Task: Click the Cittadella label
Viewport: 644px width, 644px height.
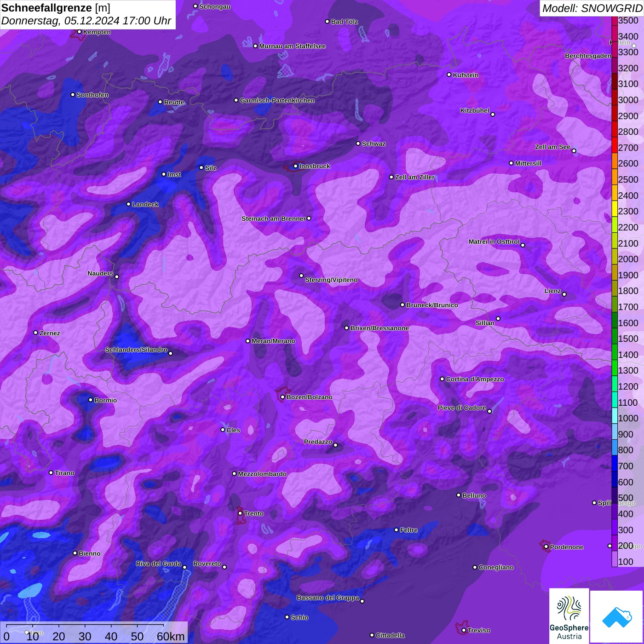Action: coord(390,635)
